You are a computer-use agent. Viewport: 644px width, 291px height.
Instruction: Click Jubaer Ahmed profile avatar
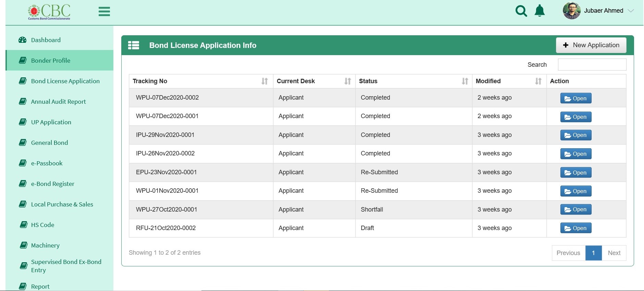click(572, 11)
